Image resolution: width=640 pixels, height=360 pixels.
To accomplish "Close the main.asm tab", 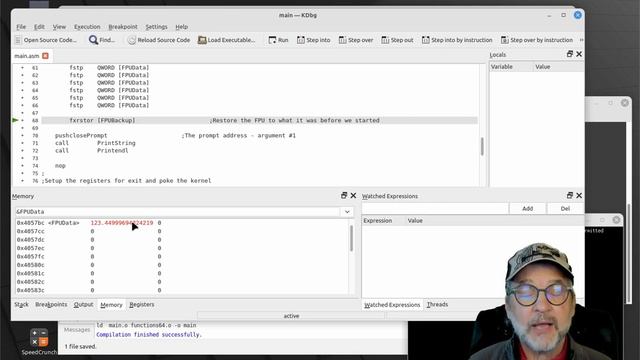I will [45, 56].
